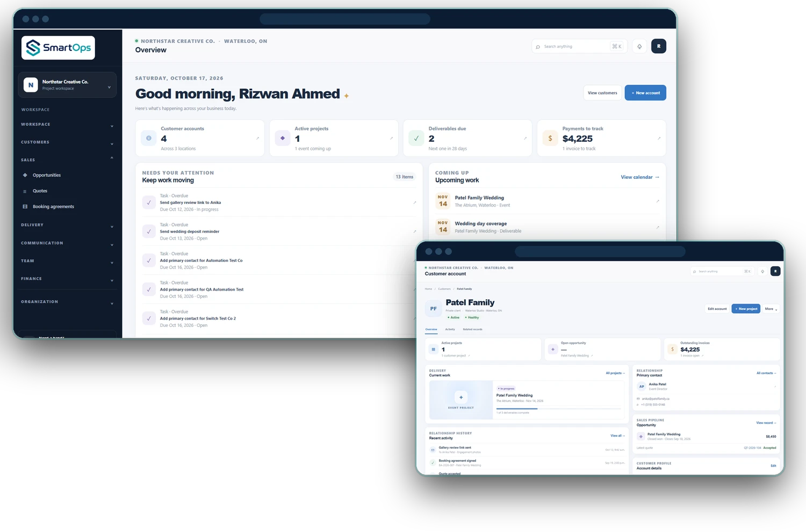The height and width of the screenshot is (532, 806).
Task: Open the All contacts link
Action: click(x=766, y=373)
